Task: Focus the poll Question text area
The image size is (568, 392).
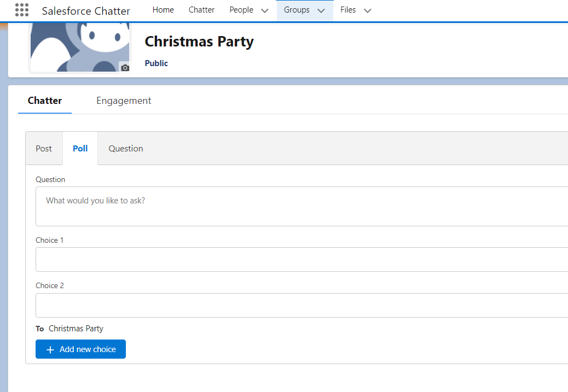Action: click(302, 206)
